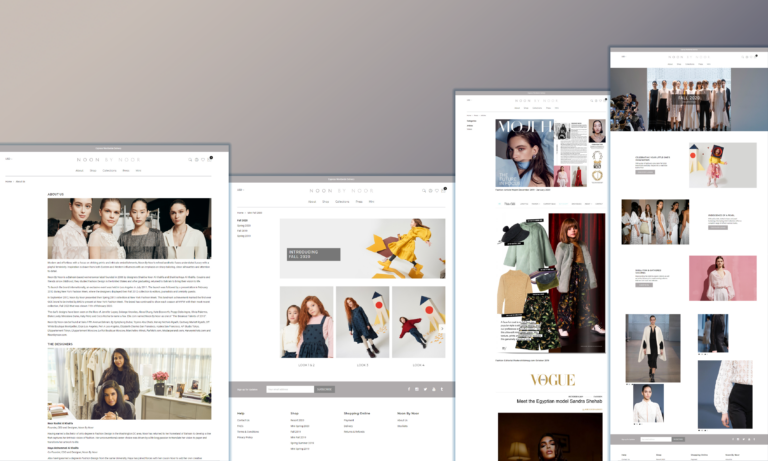Open the Collections menu on the About Us page
768x461 pixels.
[110, 170]
